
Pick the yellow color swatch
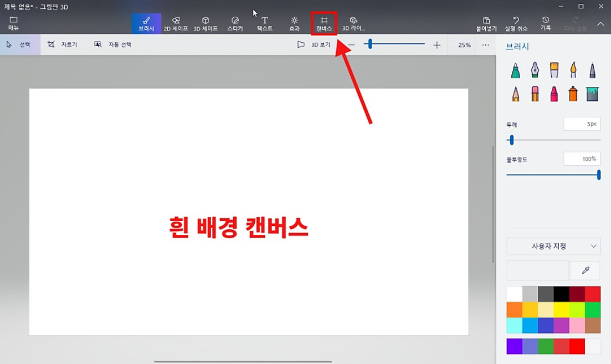point(561,310)
